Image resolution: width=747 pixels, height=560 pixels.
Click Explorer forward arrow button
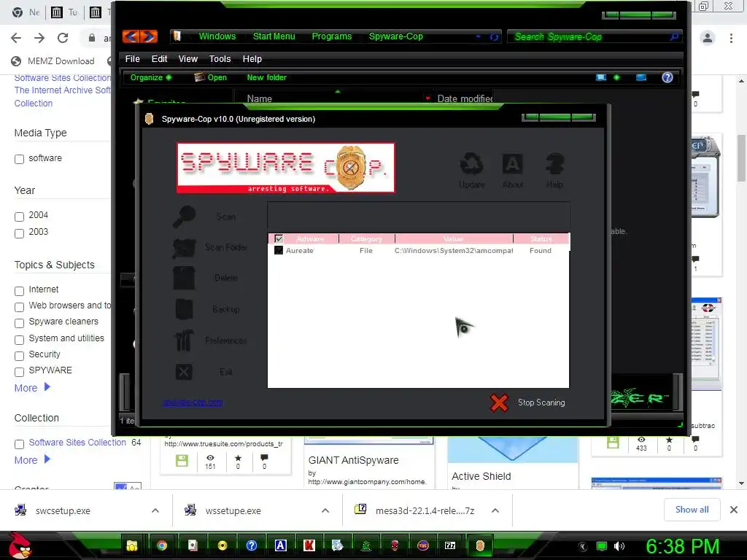[149, 36]
